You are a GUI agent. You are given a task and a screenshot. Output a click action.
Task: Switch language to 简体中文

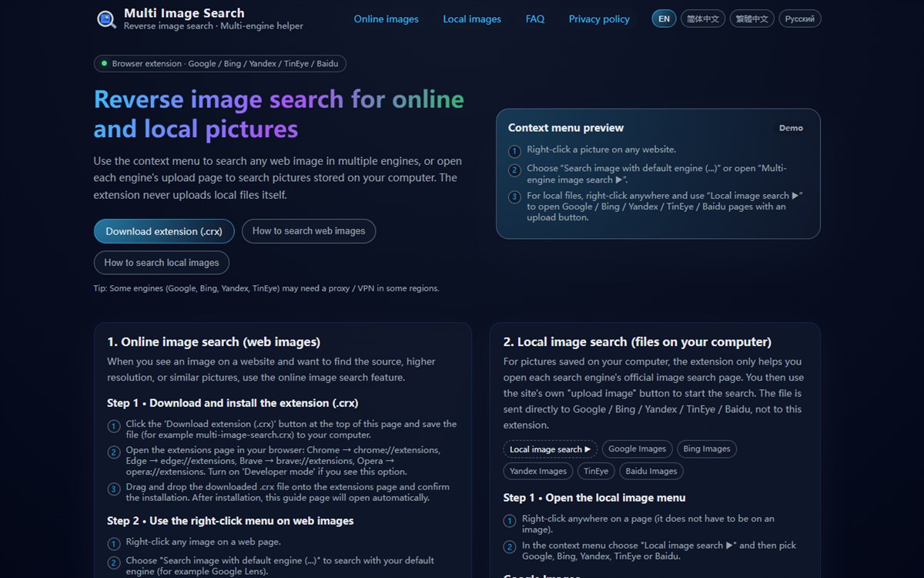(703, 18)
